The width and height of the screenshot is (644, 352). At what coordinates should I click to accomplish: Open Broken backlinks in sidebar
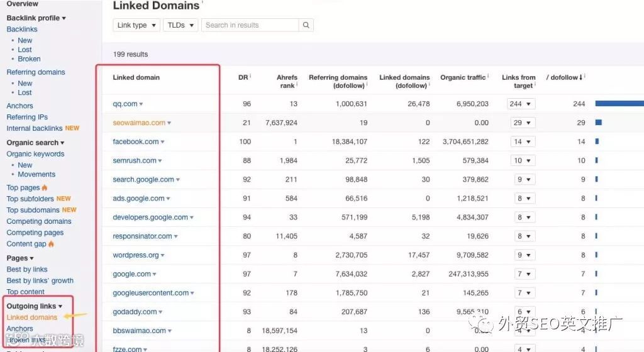(29, 58)
